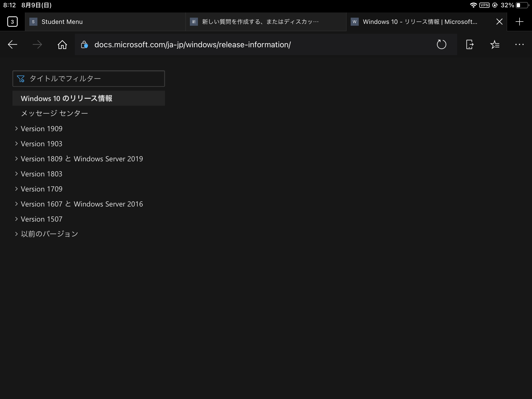
Task: Open the share/send page icon
Action: coord(469,45)
